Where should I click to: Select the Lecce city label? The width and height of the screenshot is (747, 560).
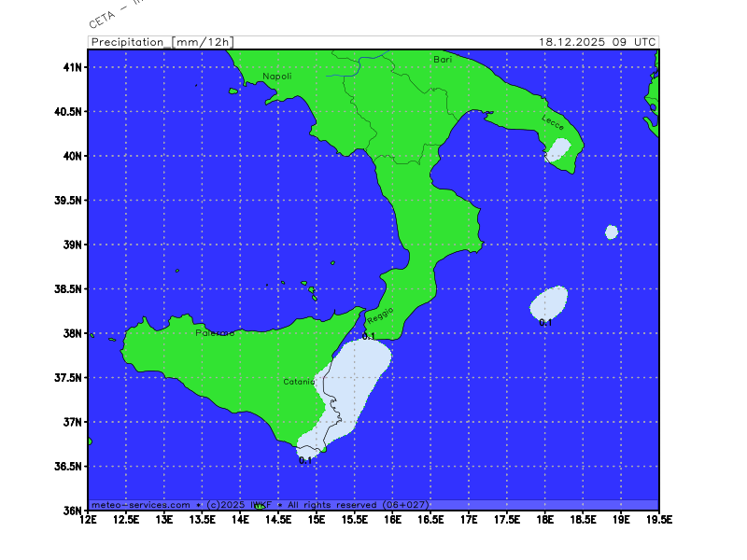click(552, 119)
